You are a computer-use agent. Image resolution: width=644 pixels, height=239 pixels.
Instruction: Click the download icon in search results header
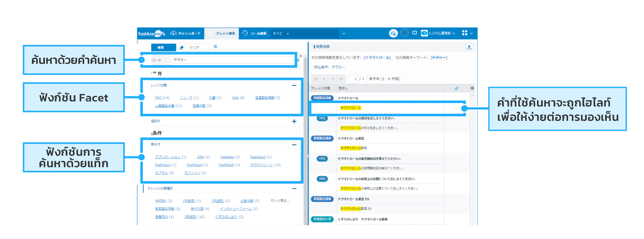pyautogui.click(x=469, y=47)
